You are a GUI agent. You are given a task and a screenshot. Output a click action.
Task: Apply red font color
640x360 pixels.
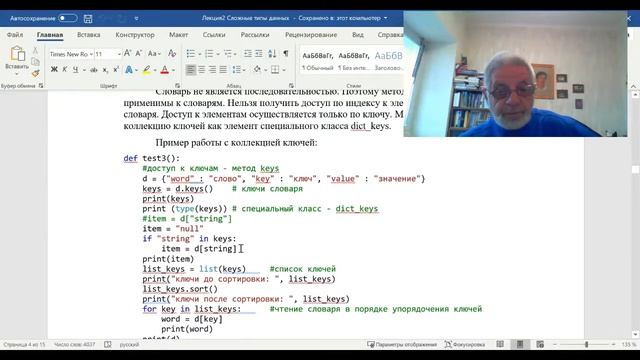(x=165, y=70)
